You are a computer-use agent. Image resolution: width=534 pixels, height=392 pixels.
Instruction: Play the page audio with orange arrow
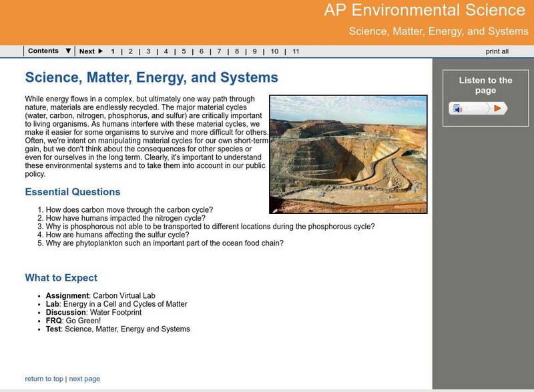pyautogui.click(x=497, y=108)
